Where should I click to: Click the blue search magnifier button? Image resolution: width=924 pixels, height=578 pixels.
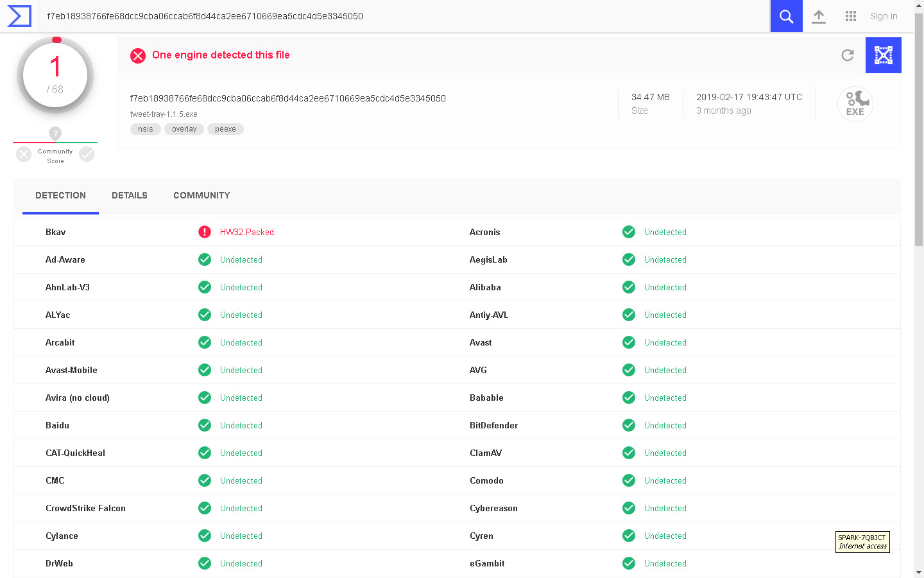pyautogui.click(x=786, y=16)
